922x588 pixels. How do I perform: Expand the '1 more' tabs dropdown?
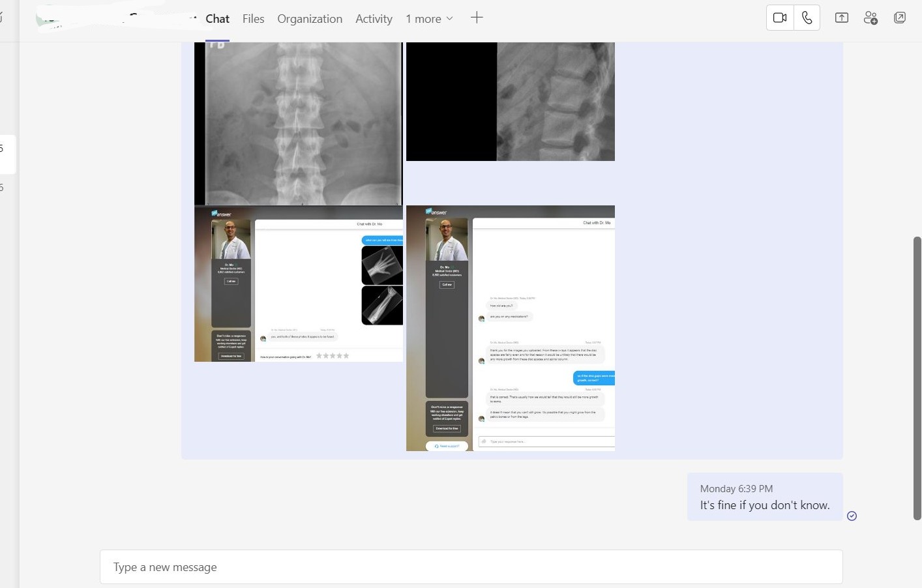coord(429,19)
